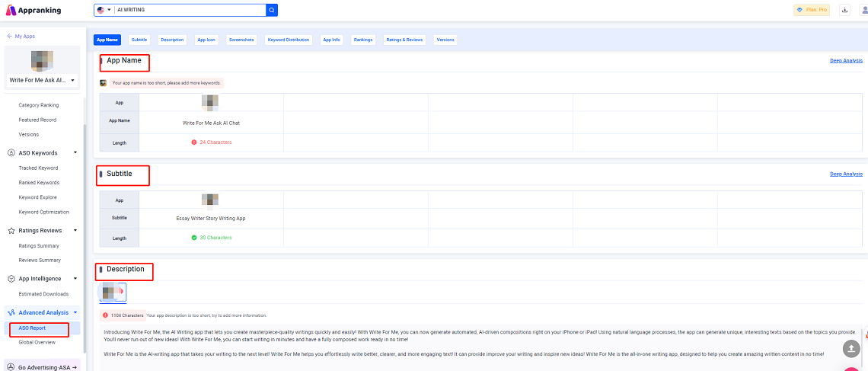
Task: Open Global Overview in sidebar
Action: [x=37, y=342]
